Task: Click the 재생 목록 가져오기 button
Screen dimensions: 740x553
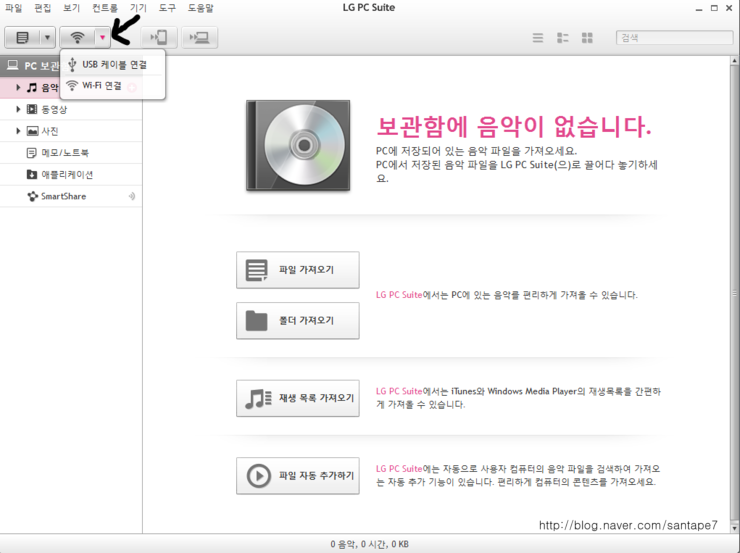Action: click(298, 398)
